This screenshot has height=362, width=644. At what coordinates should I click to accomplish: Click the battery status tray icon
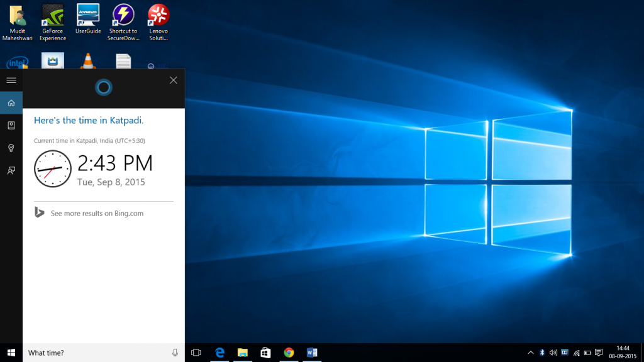588,353
